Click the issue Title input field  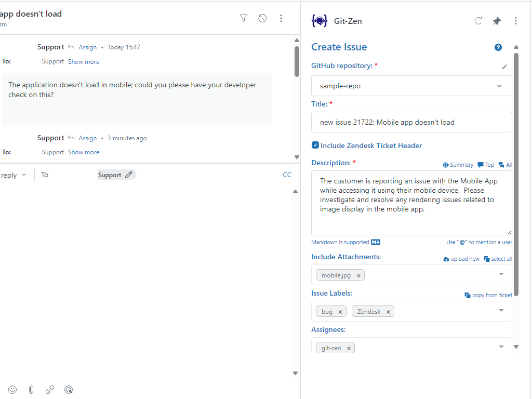pos(411,122)
